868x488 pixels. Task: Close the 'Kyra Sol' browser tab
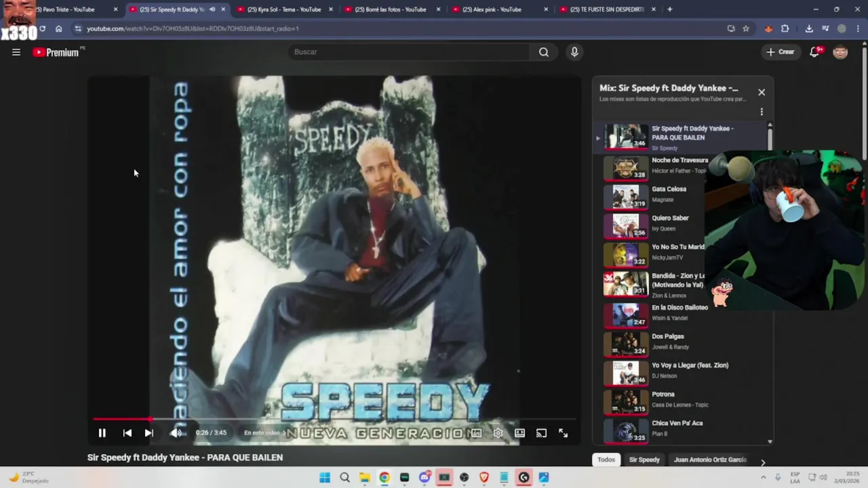coord(330,9)
